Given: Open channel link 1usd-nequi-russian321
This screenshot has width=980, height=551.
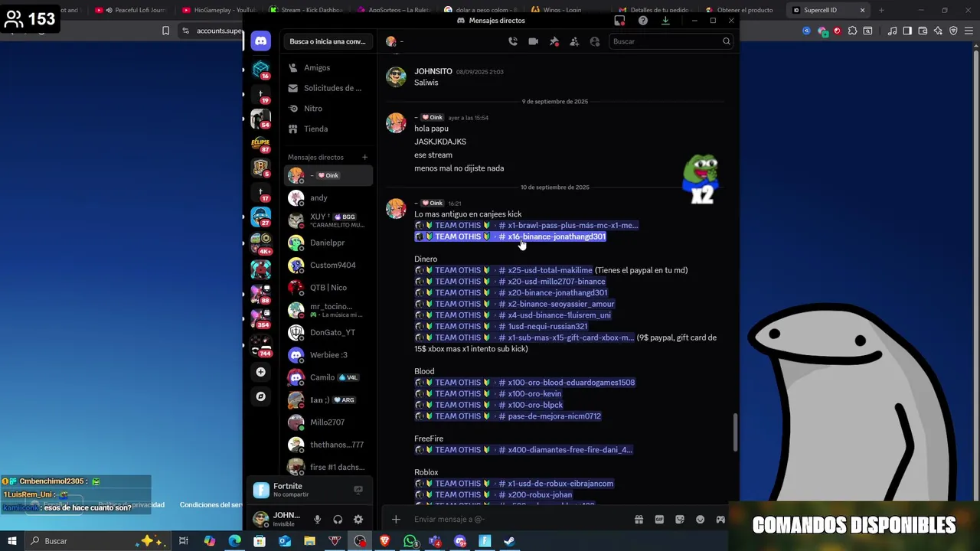Looking at the screenshot, I should [x=501, y=326].
